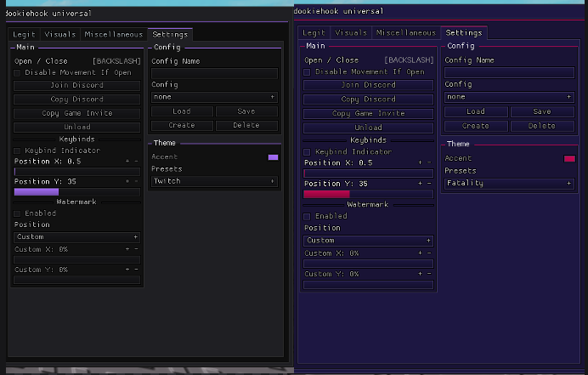
Task: Enable Watermark checkbox in left window
Action: coord(17,213)
